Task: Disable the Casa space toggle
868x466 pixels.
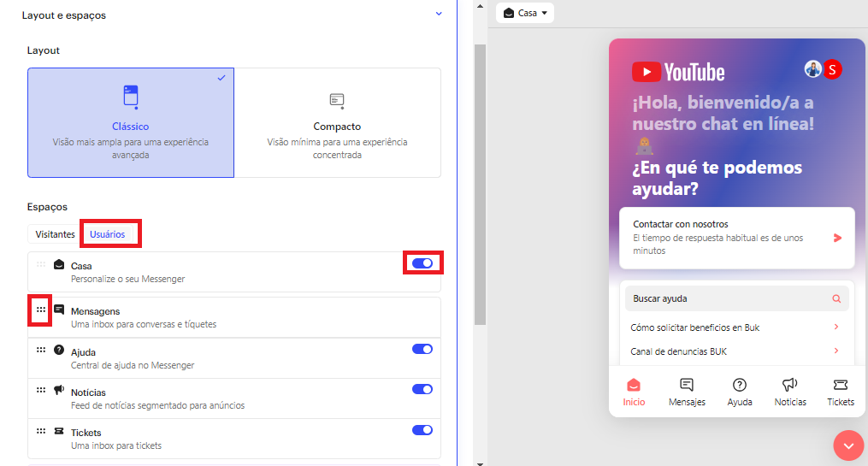Action: (x=422, y=263)
